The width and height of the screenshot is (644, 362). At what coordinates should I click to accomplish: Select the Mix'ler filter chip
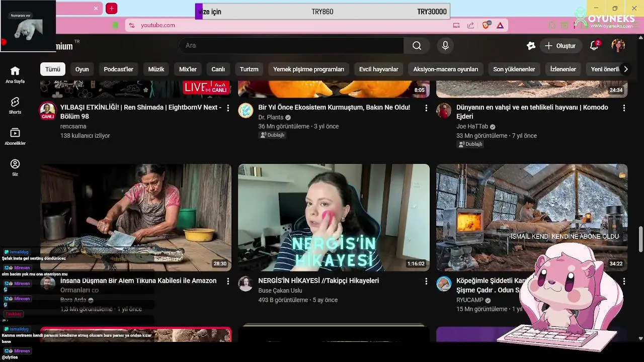(188, 69)
